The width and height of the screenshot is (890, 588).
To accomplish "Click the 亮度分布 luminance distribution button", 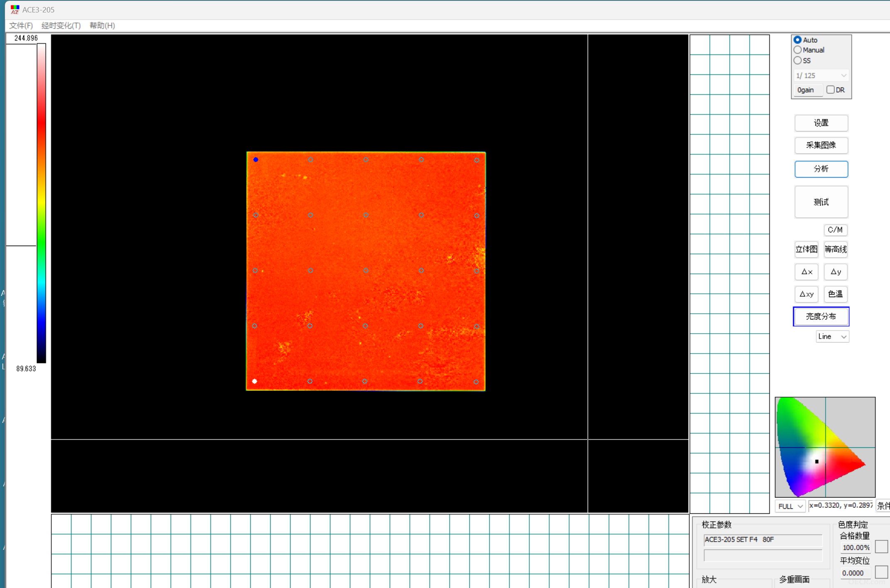I will point(821,317).
